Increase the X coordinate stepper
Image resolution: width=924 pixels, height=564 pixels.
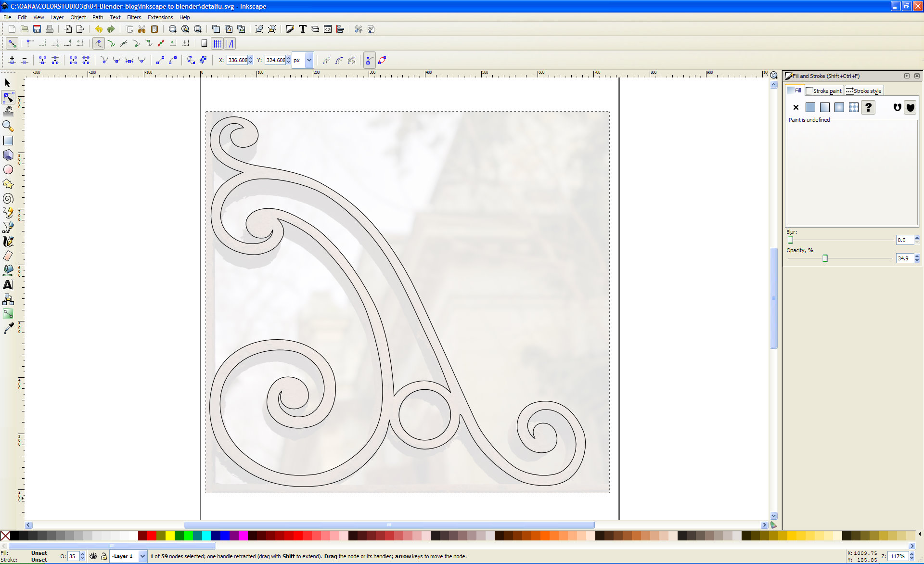[251, 58]
